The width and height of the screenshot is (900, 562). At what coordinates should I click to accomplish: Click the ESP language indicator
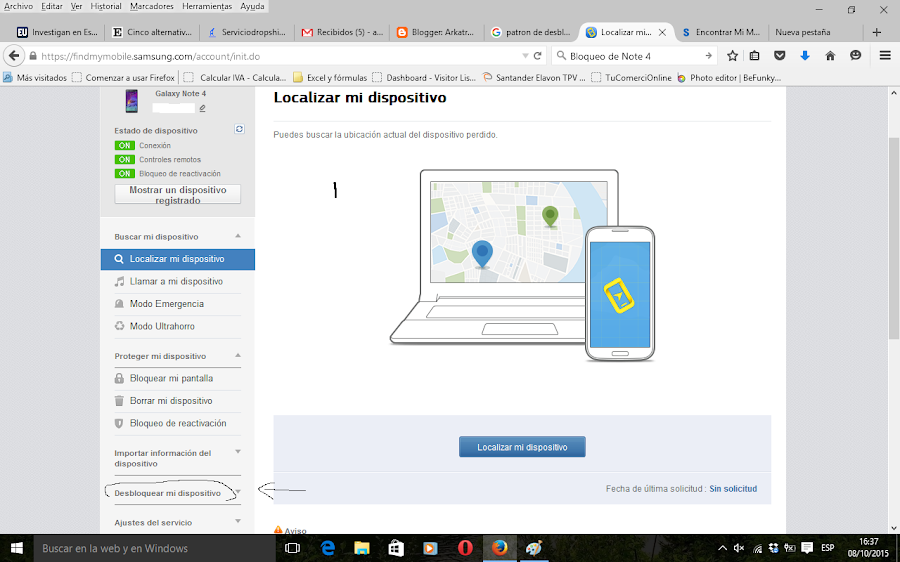pyautogui.click(x=828, y=548)
